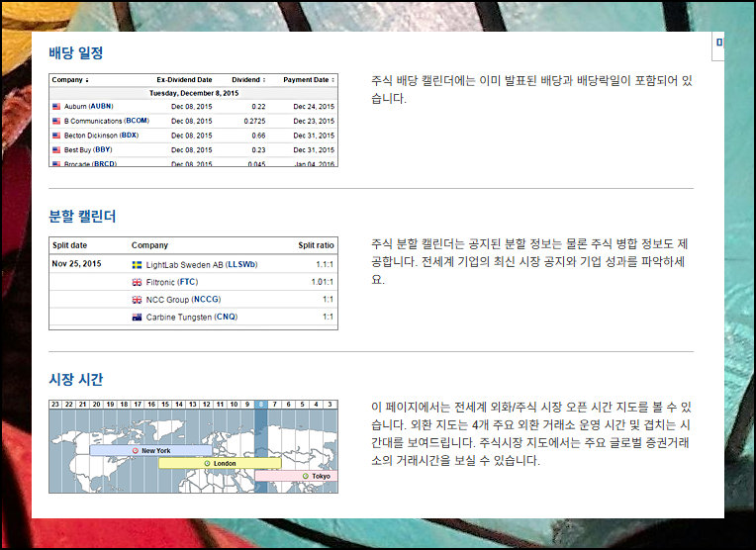Viewport: 756px width, 550px height.
Task: Click the Tokyo market status icon
Action: [306, 476]
